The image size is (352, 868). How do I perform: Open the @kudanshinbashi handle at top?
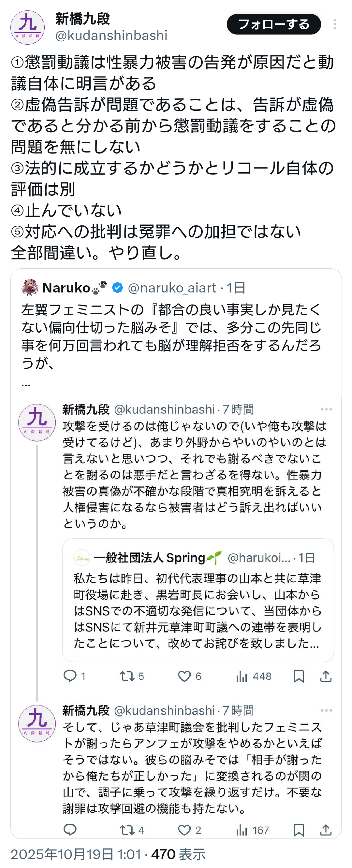pyautogui.click(x=111, y=36)
